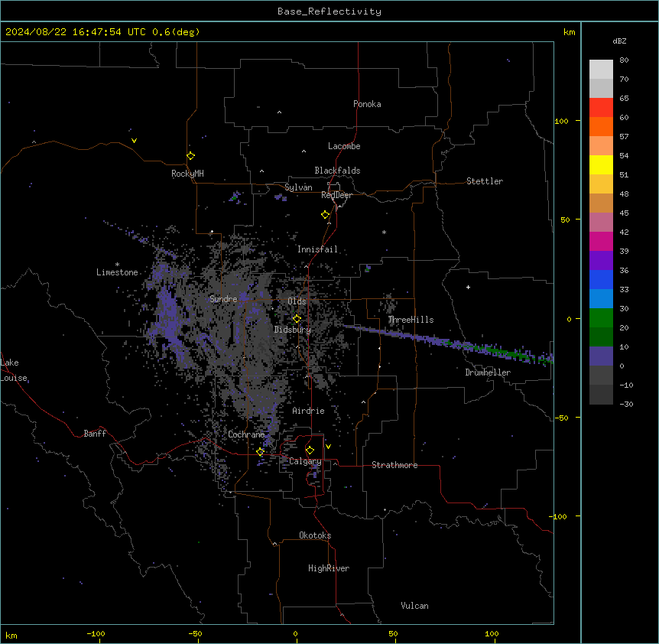
Task: Click the ThreeHills city label
Action: (411, 320)
